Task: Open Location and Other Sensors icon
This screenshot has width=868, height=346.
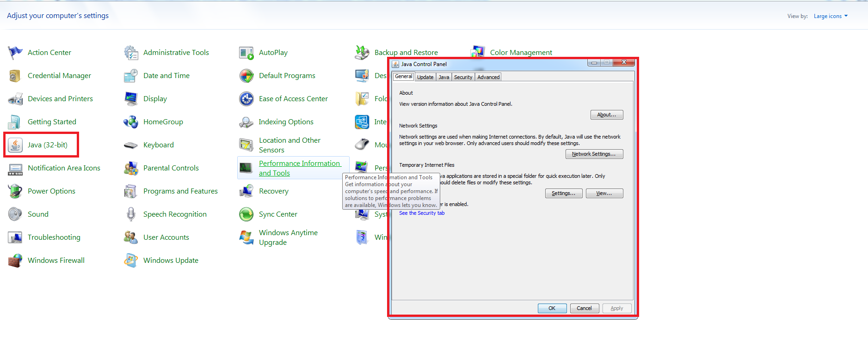Action: (x=246, y=145)
